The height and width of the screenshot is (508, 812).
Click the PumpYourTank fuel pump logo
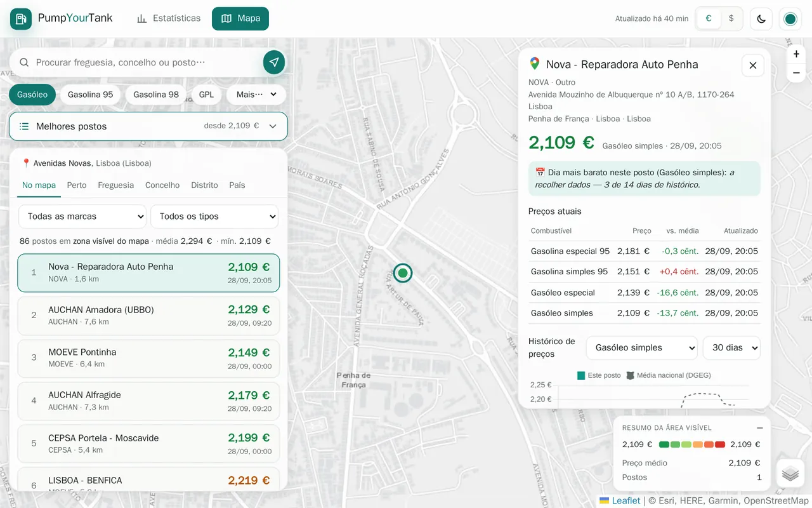21,19
